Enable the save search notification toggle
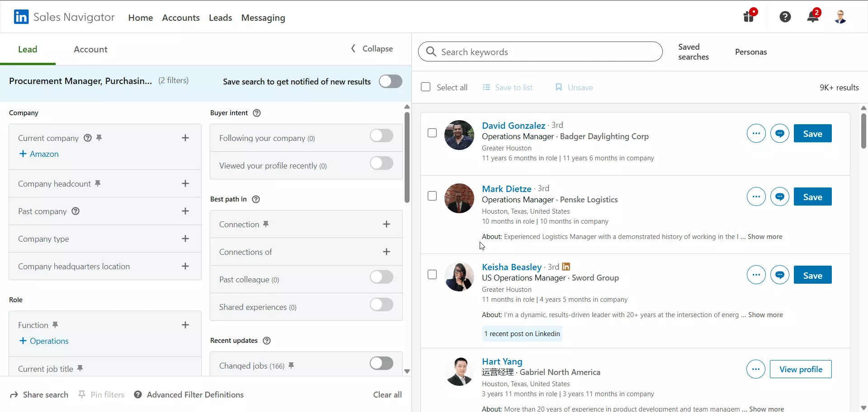 390,81
